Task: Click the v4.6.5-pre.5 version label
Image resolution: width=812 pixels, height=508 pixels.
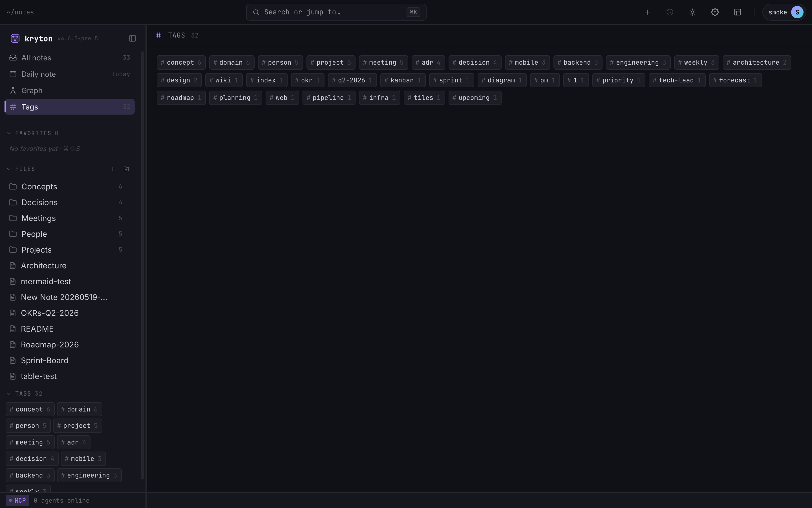Action: point(78,39)
